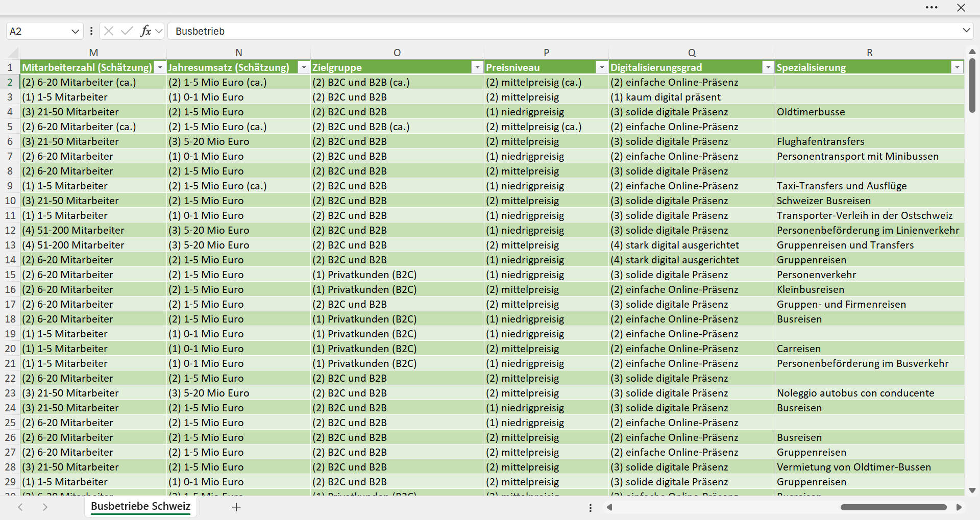Click the vertical scrollbar down arrow
This screenshot has width=980, height=520.
point(972,490)
